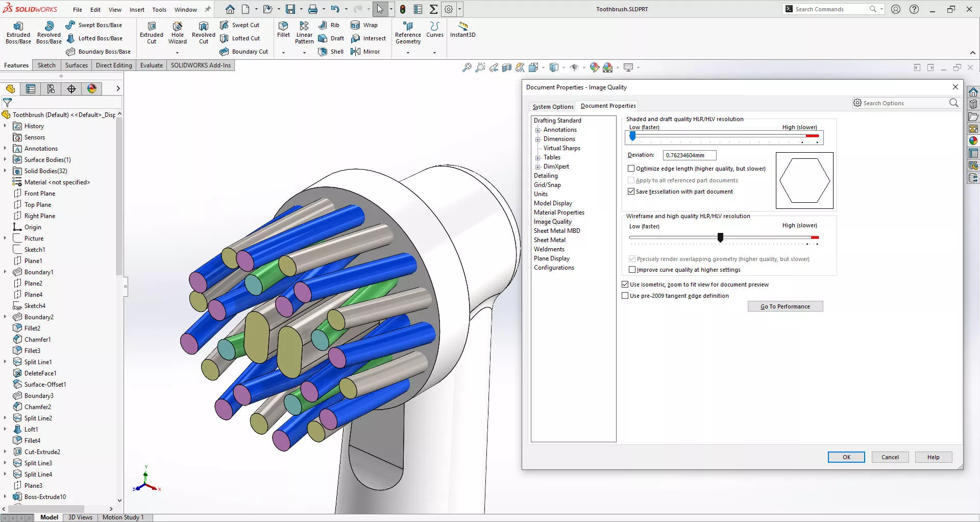Enable Optimize edge length checkbox
The height and width of the screenshot is (522, 980).
tap(631, 169)
